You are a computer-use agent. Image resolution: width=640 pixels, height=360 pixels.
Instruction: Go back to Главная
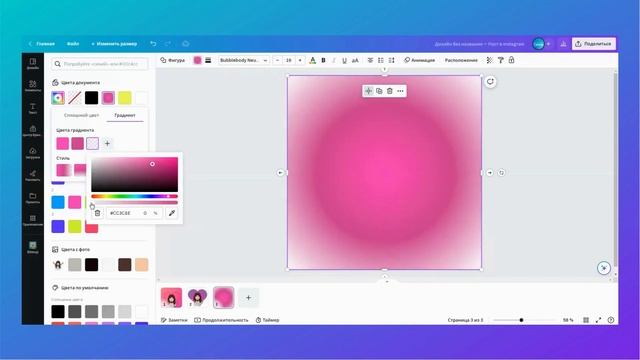(x=42, y=44)
